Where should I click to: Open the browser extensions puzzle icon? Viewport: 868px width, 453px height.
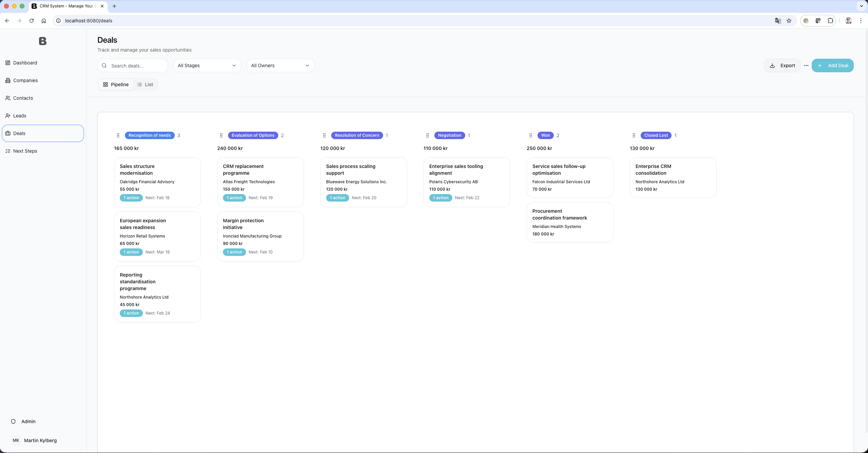click(x=830, y=21)
